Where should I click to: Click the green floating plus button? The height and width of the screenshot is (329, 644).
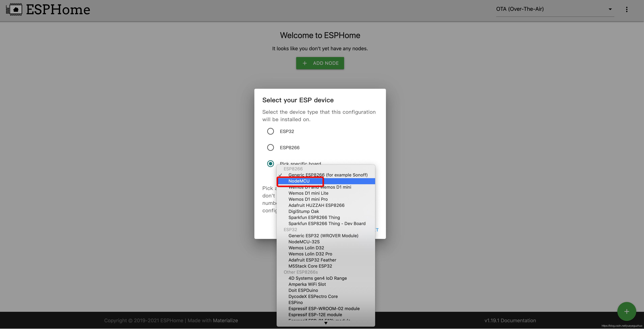tap(626, 311)
